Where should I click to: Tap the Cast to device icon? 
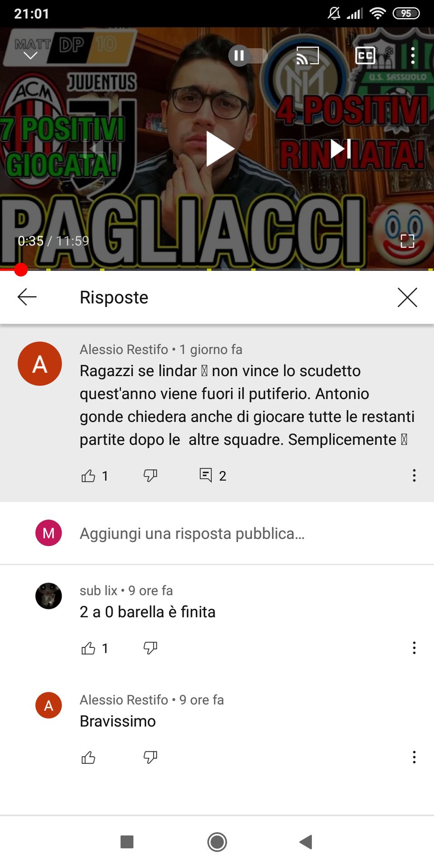[307, 56]
